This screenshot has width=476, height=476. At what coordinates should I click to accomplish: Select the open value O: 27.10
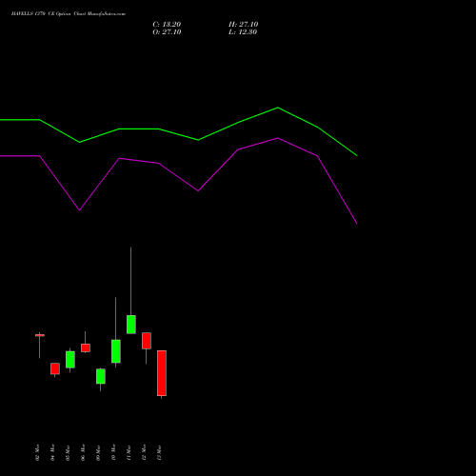tap(167, 32)
